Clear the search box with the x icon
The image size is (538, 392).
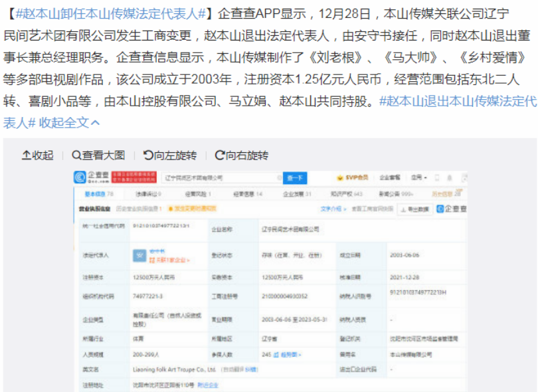(x=279, y=177)
